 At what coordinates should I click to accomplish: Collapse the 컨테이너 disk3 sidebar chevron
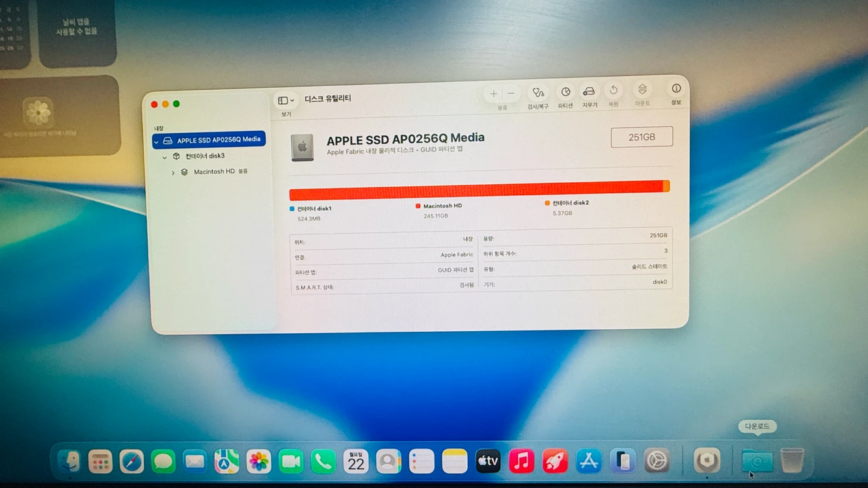[x=165, y=157]
